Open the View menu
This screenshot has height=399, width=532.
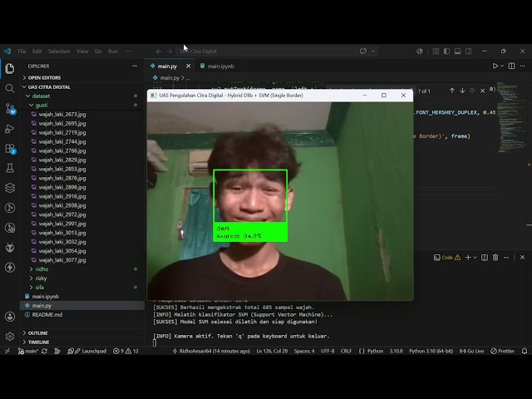click(x=82, y=52)
